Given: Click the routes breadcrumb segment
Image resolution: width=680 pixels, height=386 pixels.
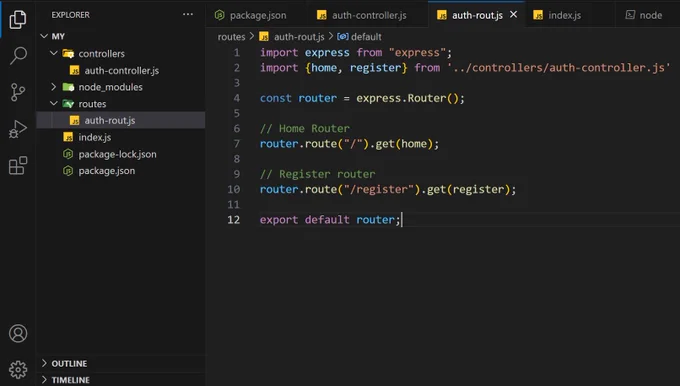Looking at the screenshot, I should pyautogui.click(x=231, y=37).
